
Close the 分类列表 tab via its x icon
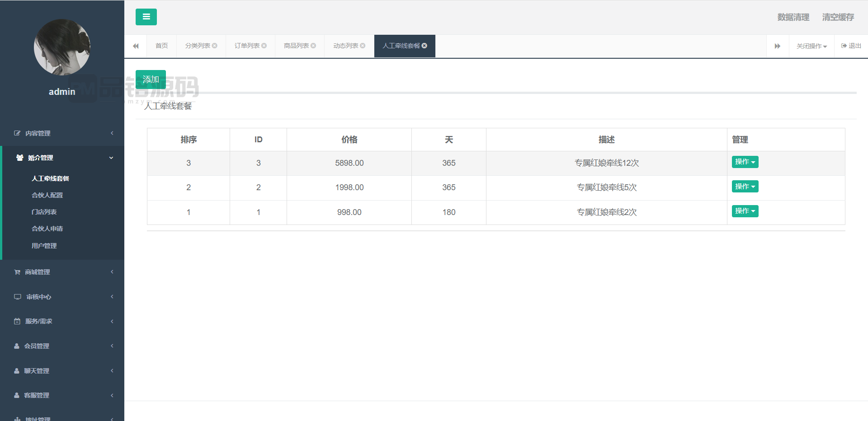coord(215,46)
